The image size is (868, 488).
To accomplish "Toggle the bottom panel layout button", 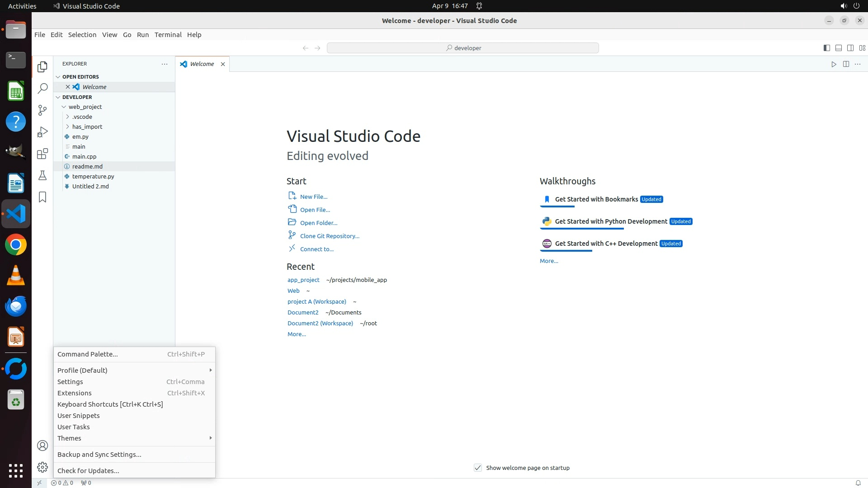I will pyautogui.click(x=838, y=48).
